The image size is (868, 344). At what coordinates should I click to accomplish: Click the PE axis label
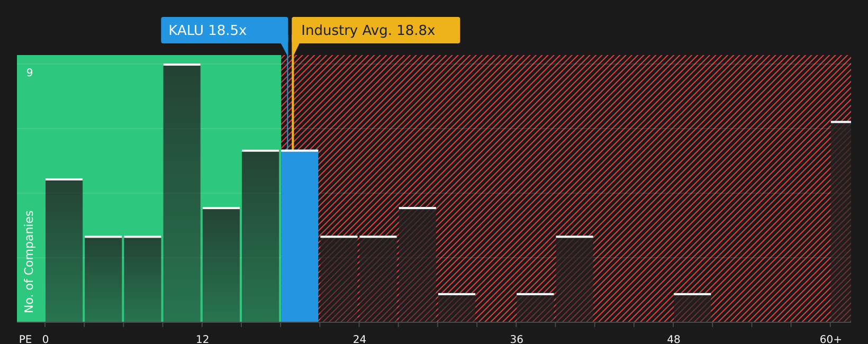pos(25,339)
